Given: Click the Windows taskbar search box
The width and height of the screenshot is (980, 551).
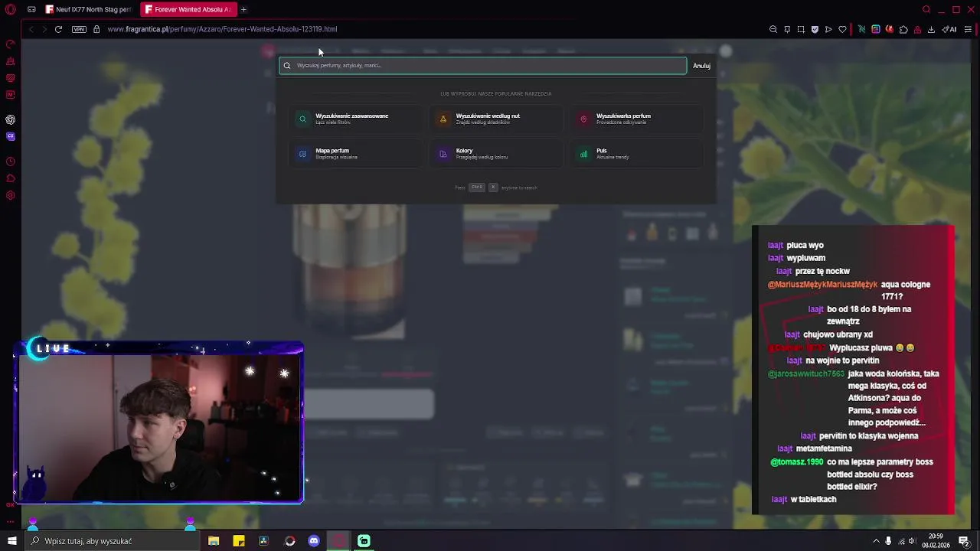Looking at the screenshot, I should tap(111, 541).
